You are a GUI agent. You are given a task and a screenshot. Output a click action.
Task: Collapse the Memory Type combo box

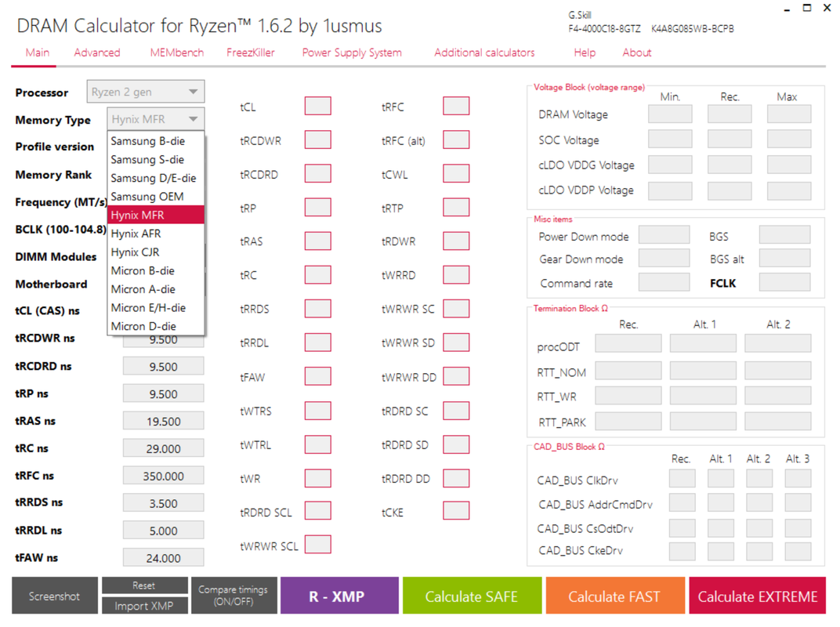coord(194,119)
